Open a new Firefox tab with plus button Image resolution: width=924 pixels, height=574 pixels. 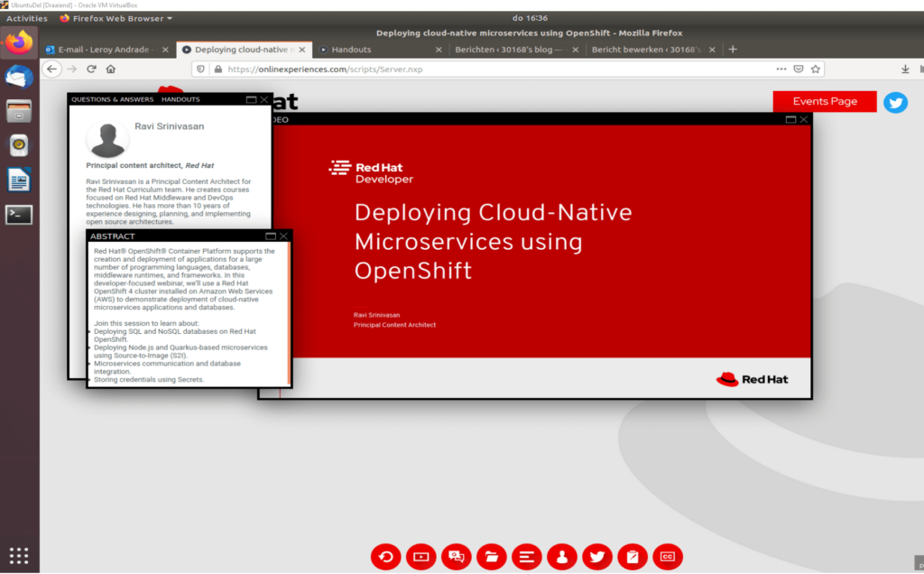click(733, 50)
